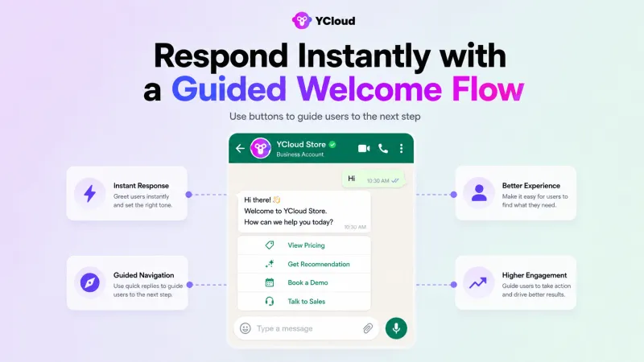Click "How can we help you today?" text
This screenshot has width=644, height=362.
point(288,222)
